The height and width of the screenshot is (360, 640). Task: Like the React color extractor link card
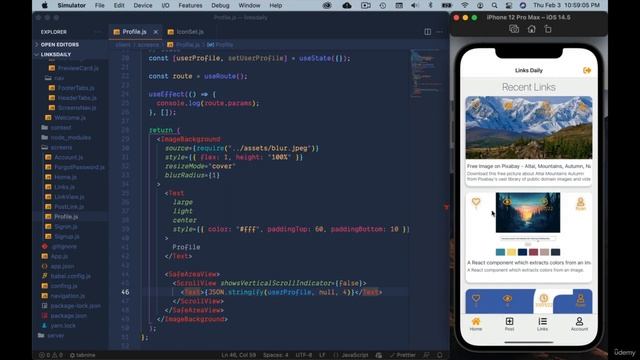pos(476,202)
